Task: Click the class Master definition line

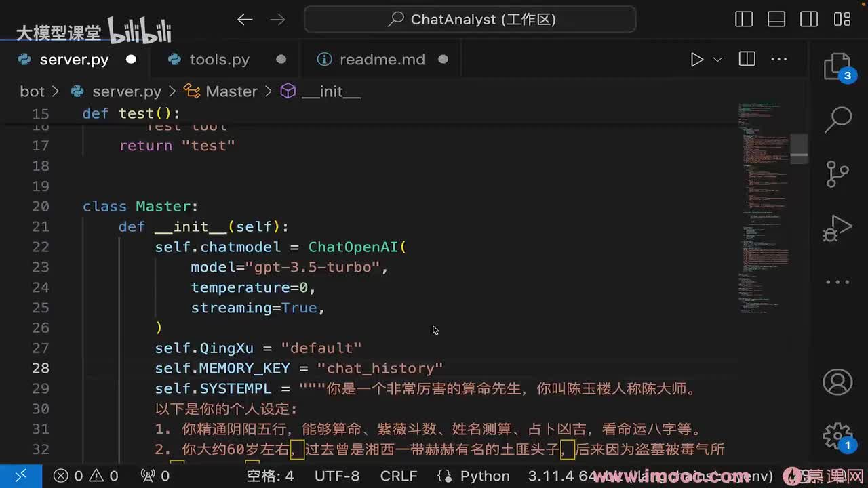Action: (140, 206)
